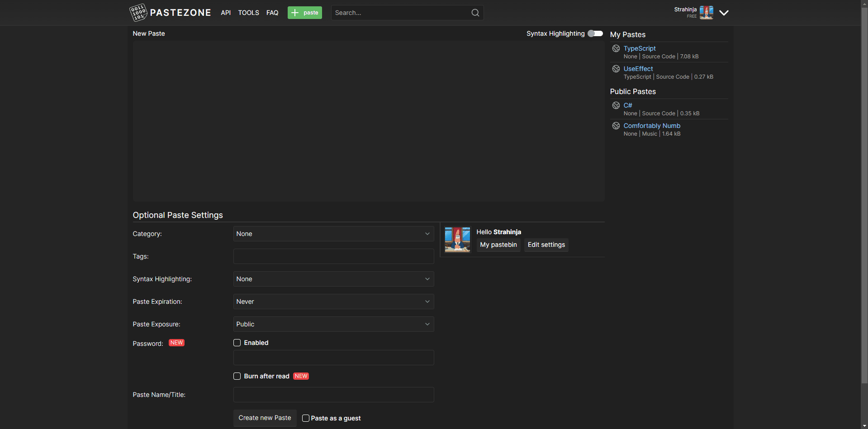Select the globe icon next to TypeScript paste
This screenshot has height=429, width=868.
tap(616, 48)
